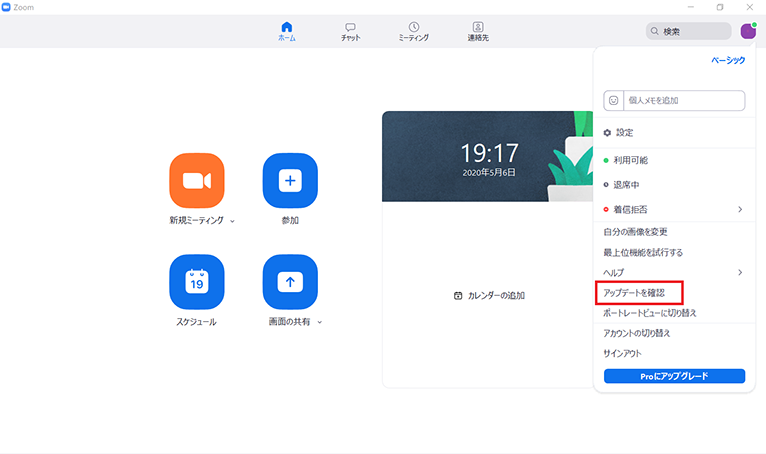
Task: Expand the Do Not Disturb duration submenu arrow
Action: coord(740,209)
